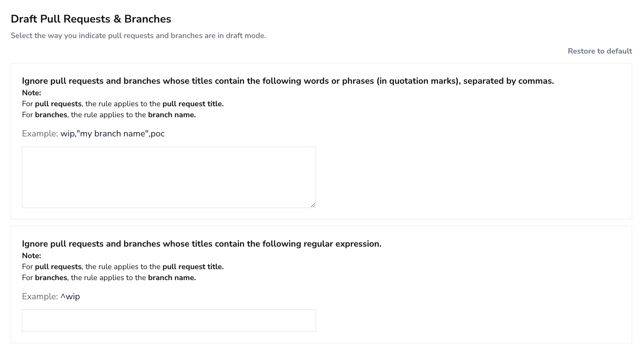Click the text area resize handle
This screenshot has width=644, height=355.
pyautogui.click(x=313, y=205)
